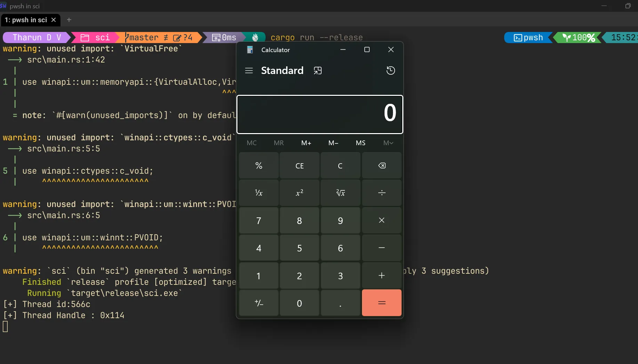Open the calculation history panel

coord(390,70)
